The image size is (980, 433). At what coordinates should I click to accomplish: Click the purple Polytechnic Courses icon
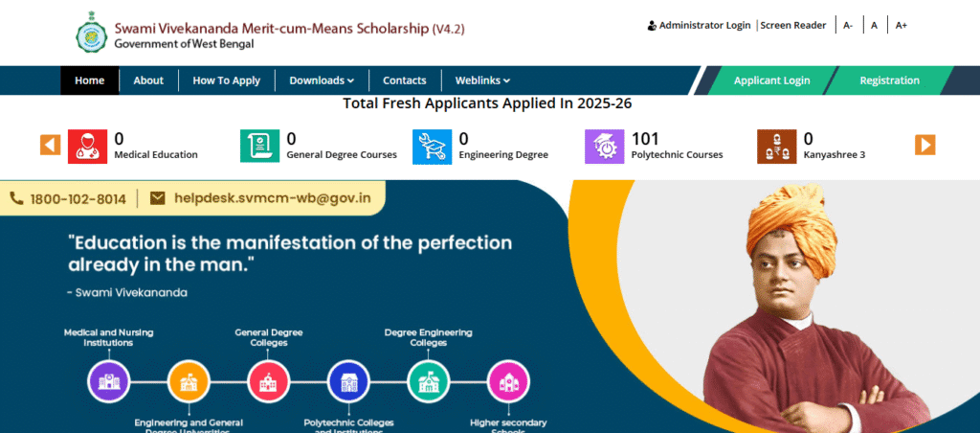click(x=604, y=147)
